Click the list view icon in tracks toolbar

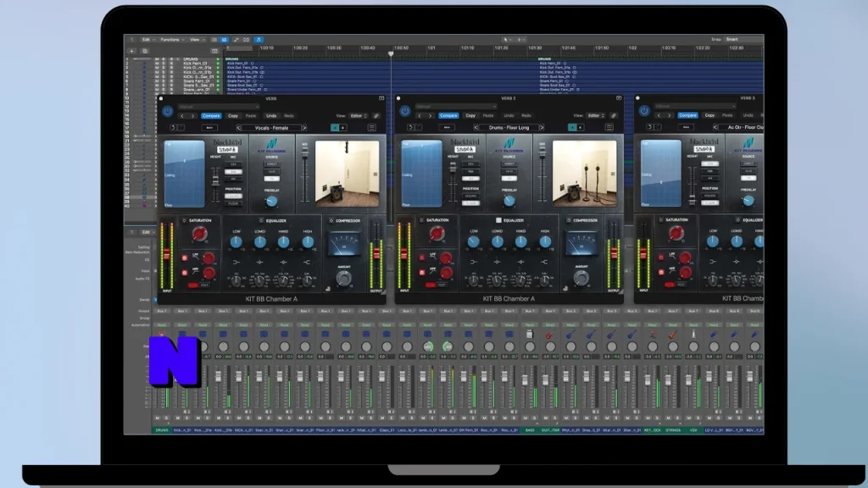[224, 40]
